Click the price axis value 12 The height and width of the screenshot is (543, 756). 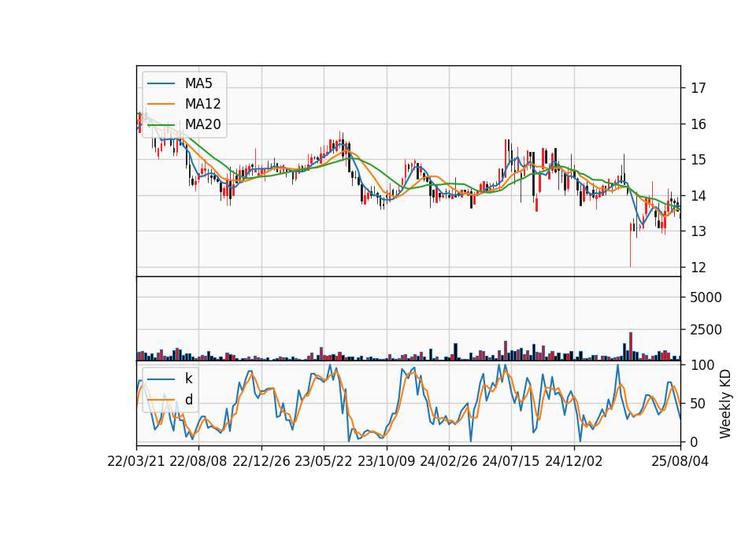pos(699,268)
